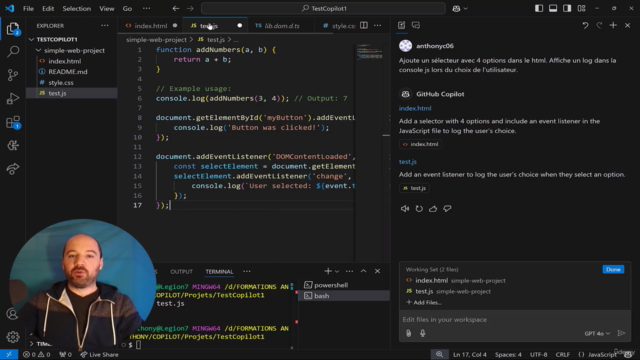Open the Run and Debug view
Image resolution: width=640 pixels, height=360 pixels.
pos(13,98)
